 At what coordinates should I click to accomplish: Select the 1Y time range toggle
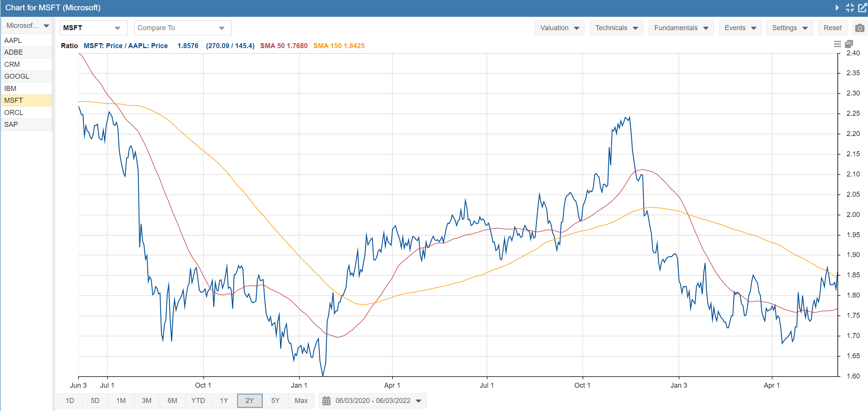click(224, 401)
